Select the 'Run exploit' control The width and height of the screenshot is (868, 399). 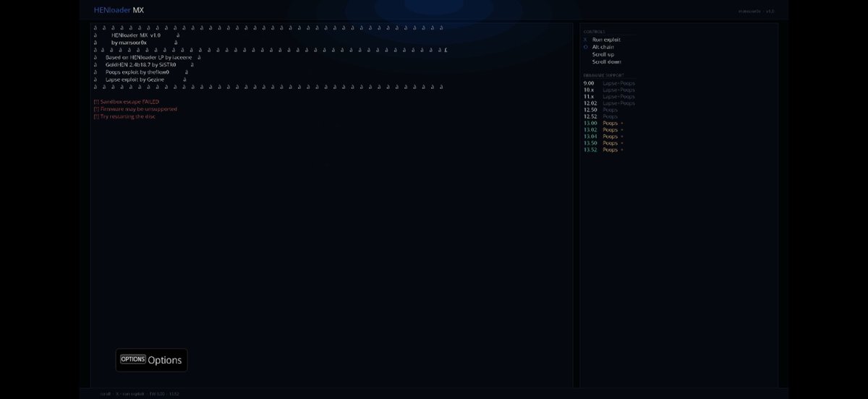(606, 40)
